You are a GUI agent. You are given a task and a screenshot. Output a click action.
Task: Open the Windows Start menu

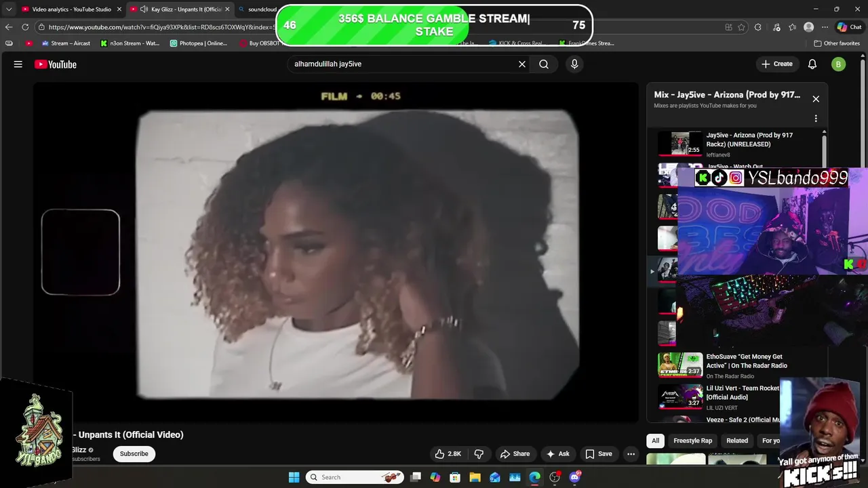point(294,477)
